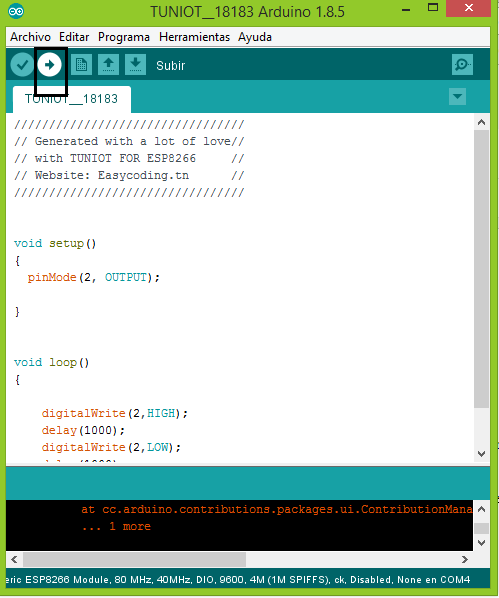Click the console scrollbar up arrow
This screenshot has height=598, width=499.
tap(481, 509)
